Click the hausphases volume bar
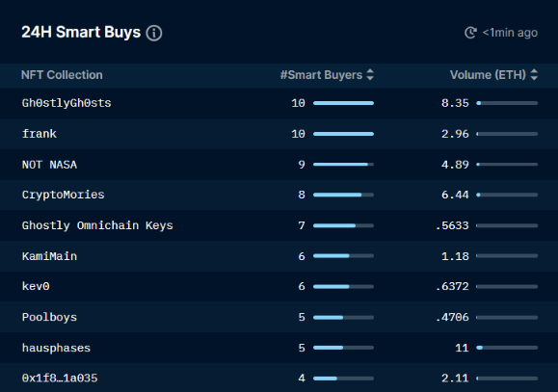Screen dimensions: 558x392 click(507, 348)
